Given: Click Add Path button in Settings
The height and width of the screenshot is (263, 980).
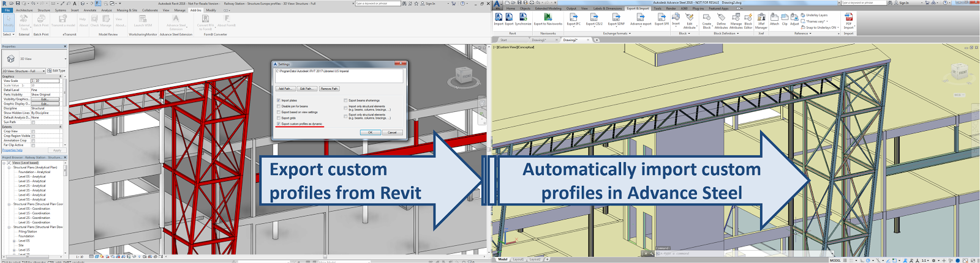Looking at the screenshot, I should point(286,89).
